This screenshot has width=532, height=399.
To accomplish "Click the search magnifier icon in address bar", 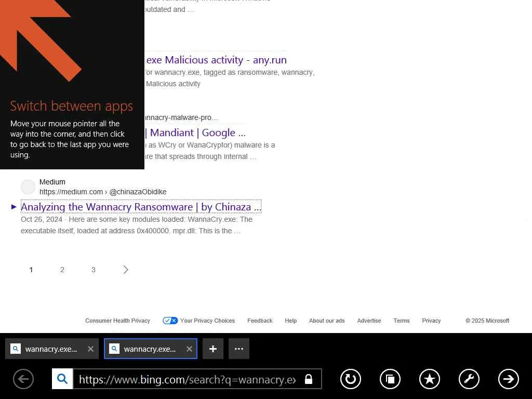I will [62, 379].
